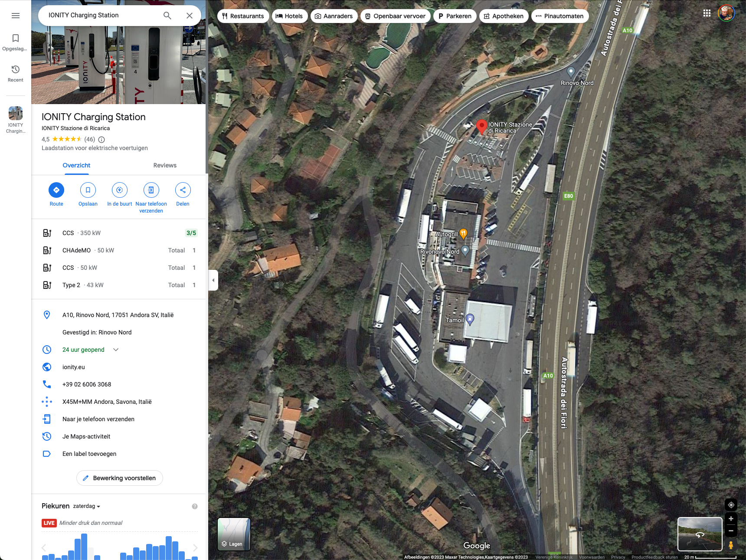Open the Lagen map layers switcher
This screenshot has width=746, height=560.
coord(234,534)
